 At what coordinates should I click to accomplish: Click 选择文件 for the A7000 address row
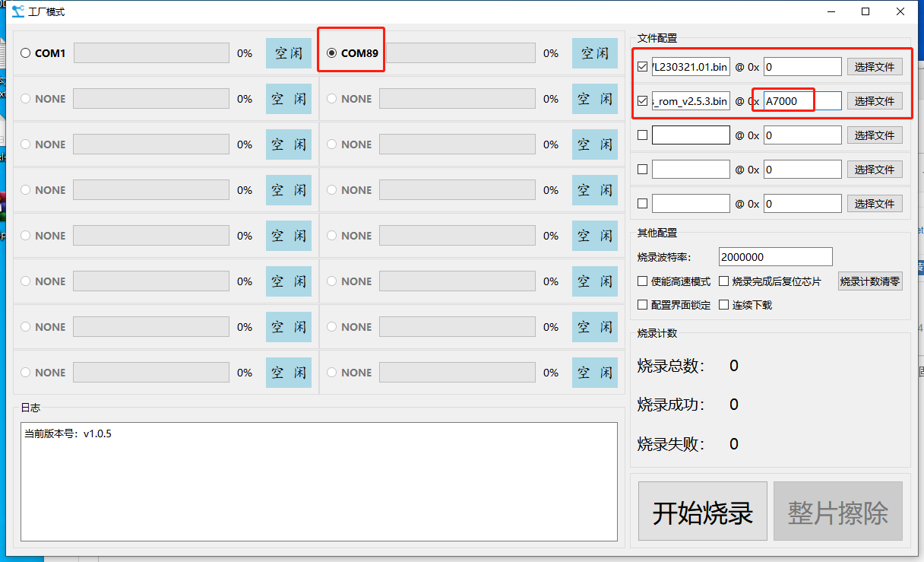[875, 101]
